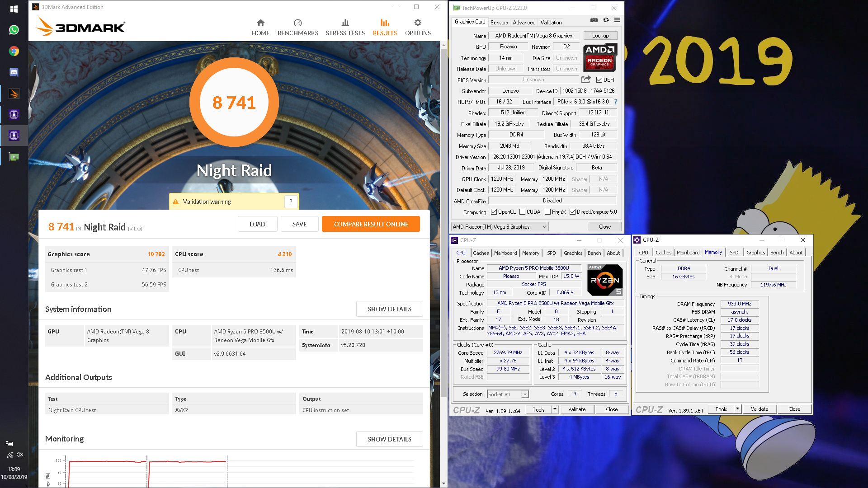Click the Bus Interface question mark
This screenshot has height=488, width=868.
pos(616,102)
